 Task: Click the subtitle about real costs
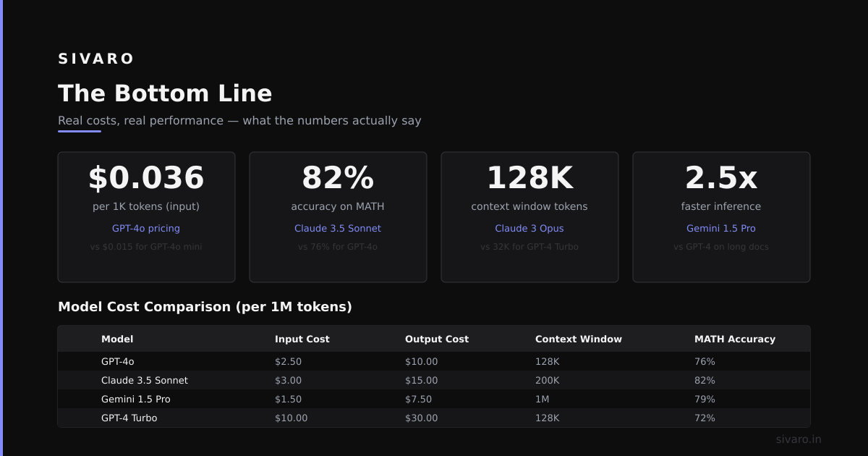pyautogui.click(x=239, y=121)
